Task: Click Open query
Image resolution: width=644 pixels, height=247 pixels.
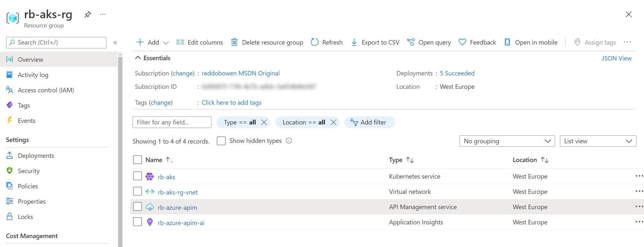Action: [429, 42]
